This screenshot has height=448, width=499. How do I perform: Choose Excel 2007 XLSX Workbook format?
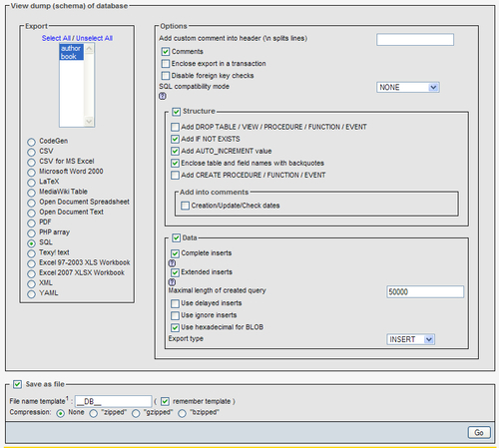[31, 273]
